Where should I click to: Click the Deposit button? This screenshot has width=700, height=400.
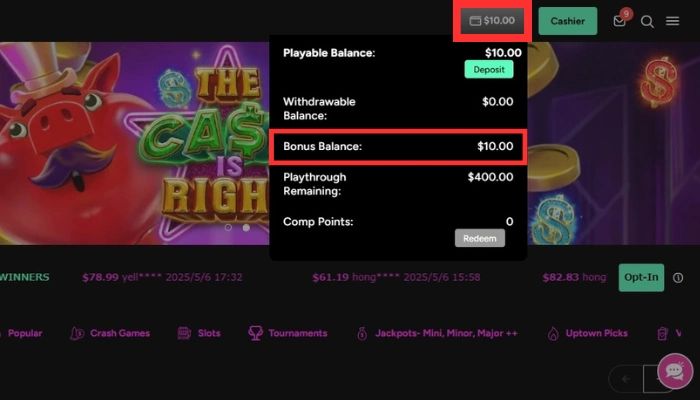[x=488, y=69]
